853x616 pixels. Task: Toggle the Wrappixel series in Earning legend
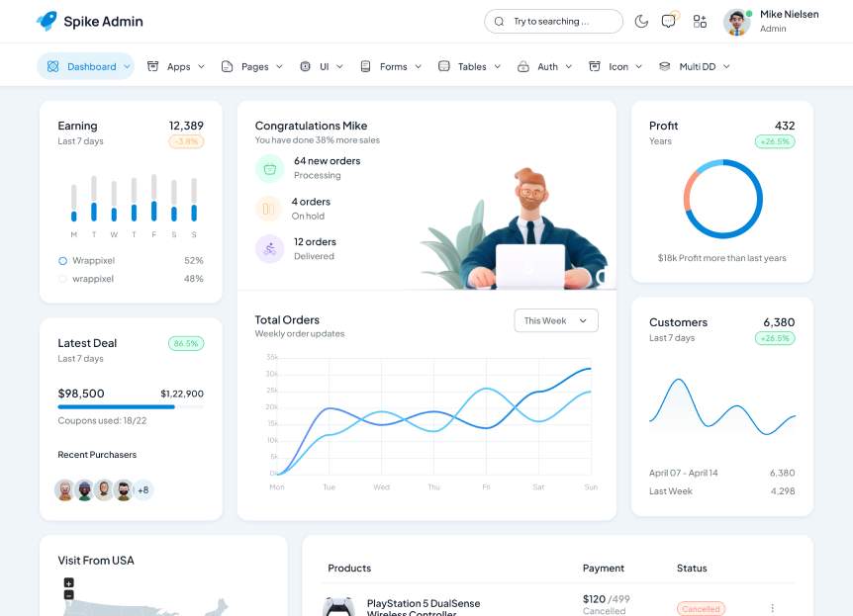(x=86, y=261)
